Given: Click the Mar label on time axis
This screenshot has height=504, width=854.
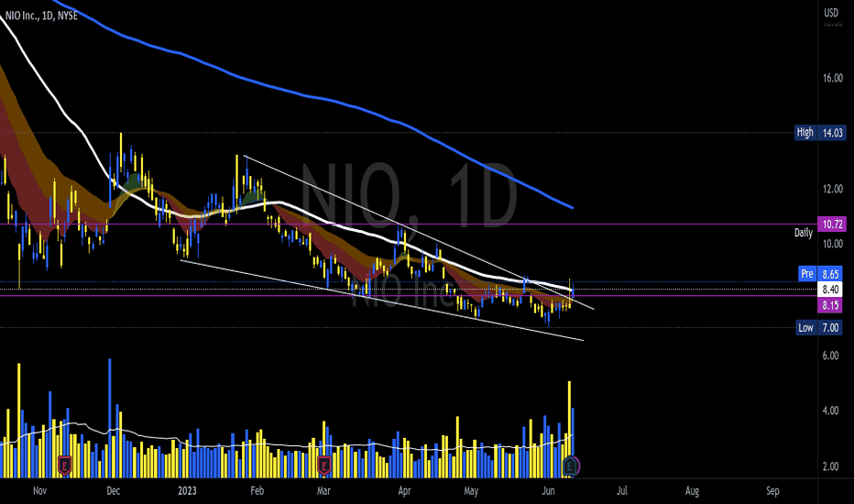Looking at the screenshot, I should click(323, 491).
